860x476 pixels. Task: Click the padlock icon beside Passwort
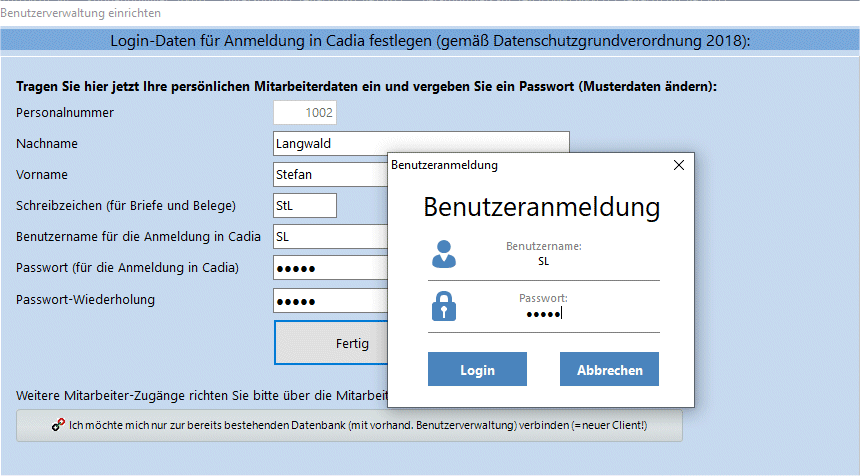[444, 306]
